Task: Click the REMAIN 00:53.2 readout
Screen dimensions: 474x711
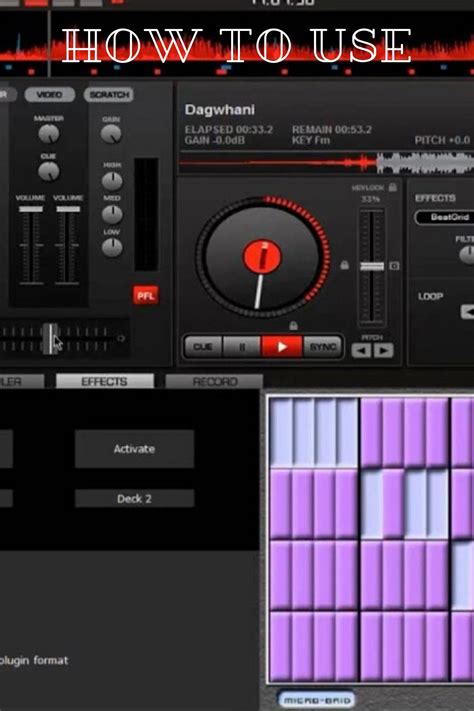Action: (332, 130)
